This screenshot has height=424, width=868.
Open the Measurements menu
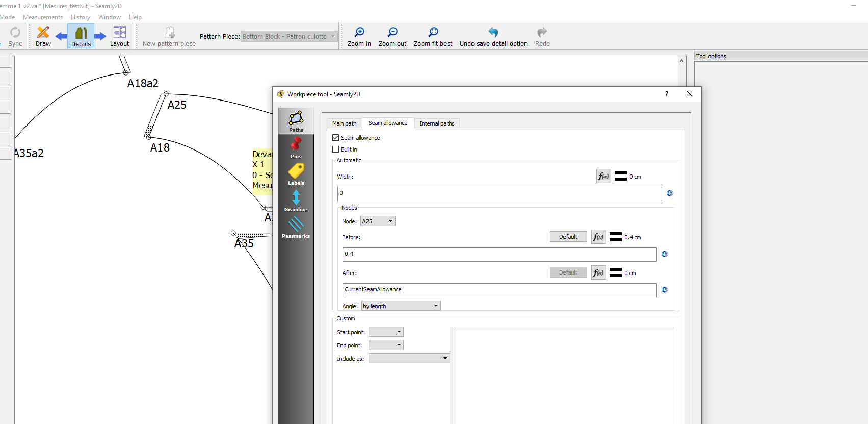pyautogui.click(x=43, y=17)
